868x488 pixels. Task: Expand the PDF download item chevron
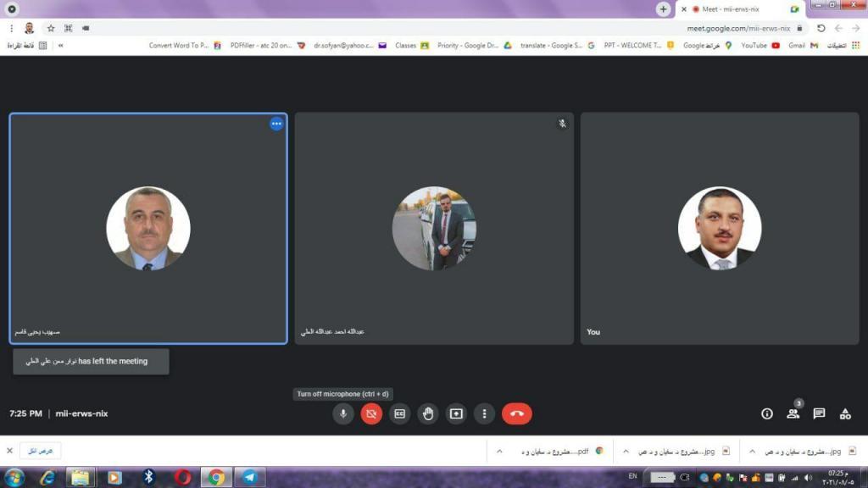click(x=499, y=452)
